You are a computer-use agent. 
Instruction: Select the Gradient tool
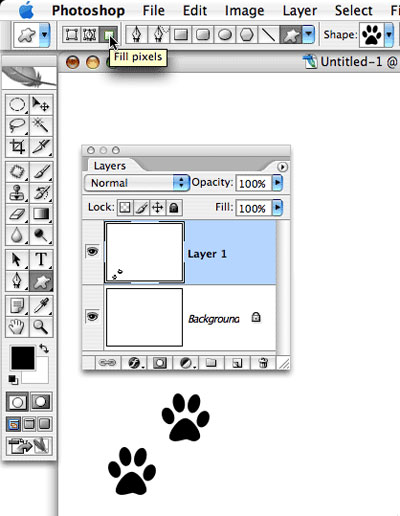coord(41,214)
